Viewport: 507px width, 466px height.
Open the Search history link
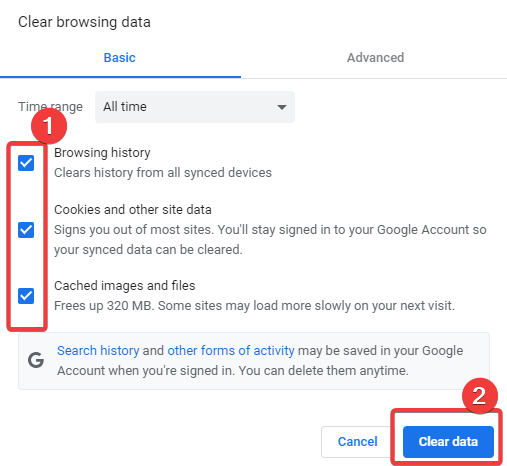[98, 351]
